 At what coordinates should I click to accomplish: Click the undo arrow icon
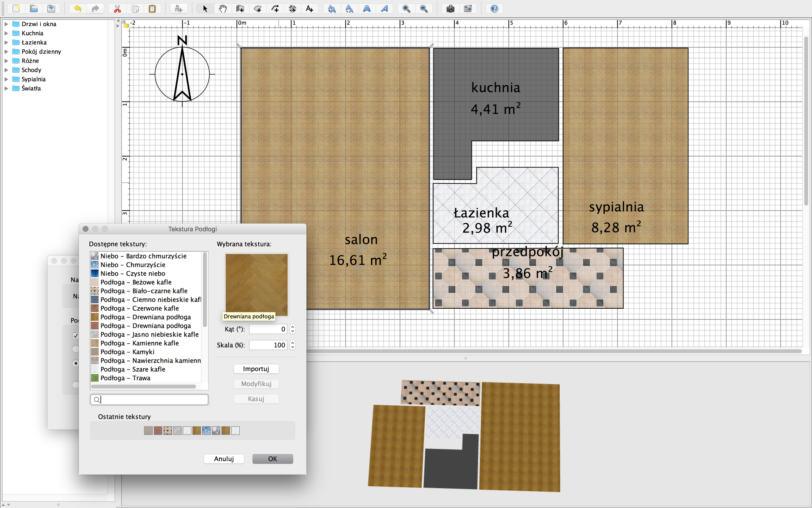(x=78, y=9)
